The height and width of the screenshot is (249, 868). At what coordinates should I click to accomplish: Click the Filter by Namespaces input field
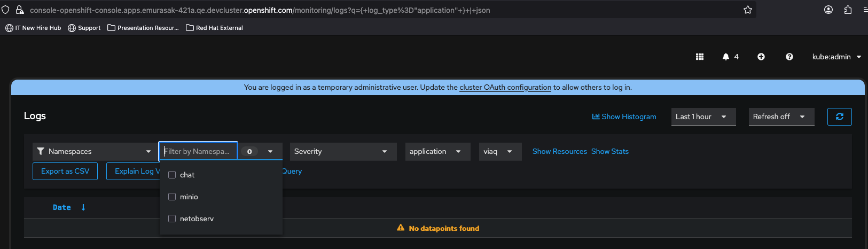(198, 151)
